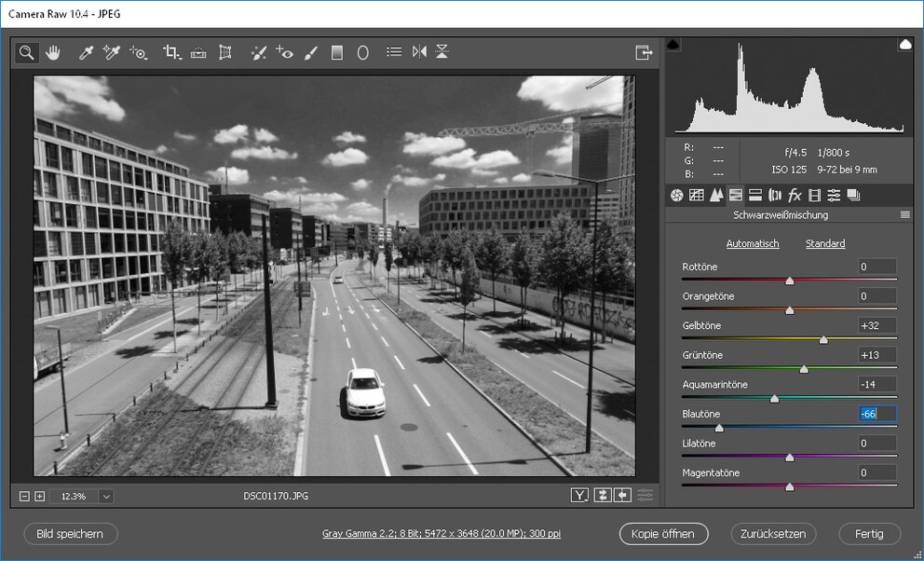924x561 pixels.
Task: Zoom out with the minus button
Action: pos(24,496)
